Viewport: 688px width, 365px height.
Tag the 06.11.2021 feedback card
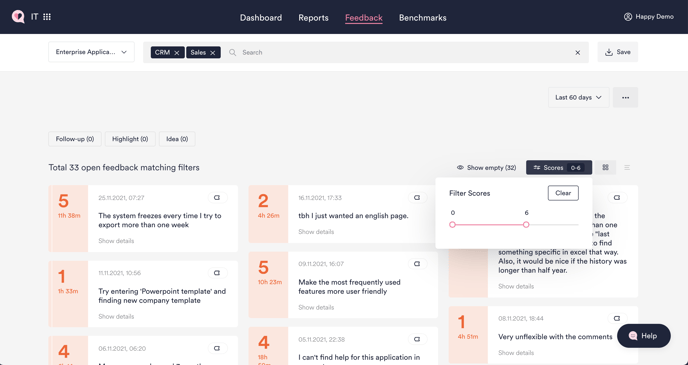[x=217, y=348]
